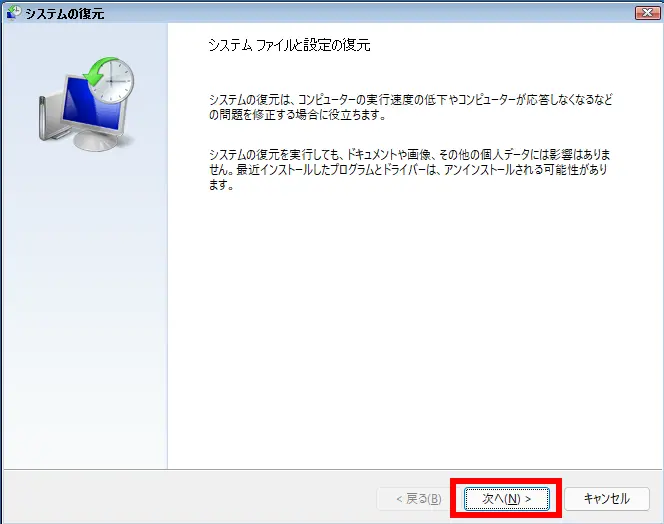
Task: Cancel the wizard with キャンセル button
Action: 606,499
